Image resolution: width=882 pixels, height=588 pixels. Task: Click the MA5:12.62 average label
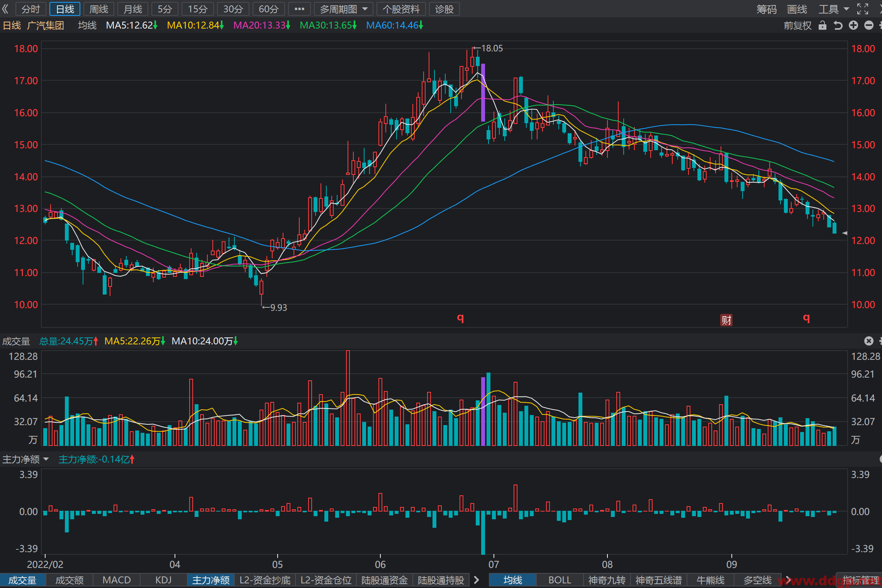[x=132, y=25]
